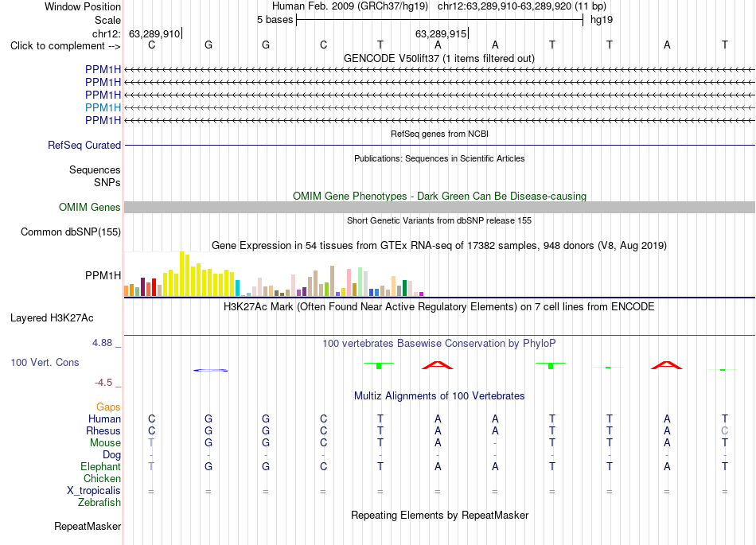Click the gray OMIM Genes bar

point(439,207)
